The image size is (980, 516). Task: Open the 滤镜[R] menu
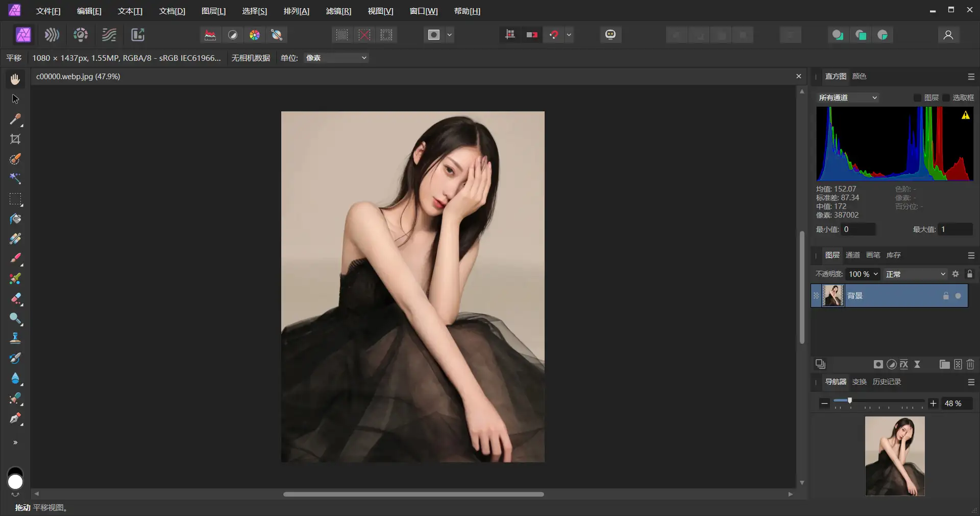click(x=338, y=11)
